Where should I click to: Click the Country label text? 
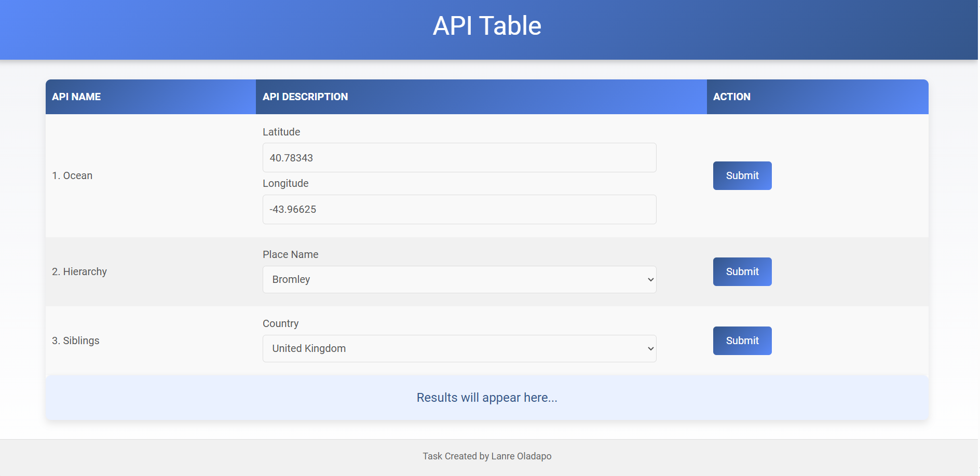point(280,324)
